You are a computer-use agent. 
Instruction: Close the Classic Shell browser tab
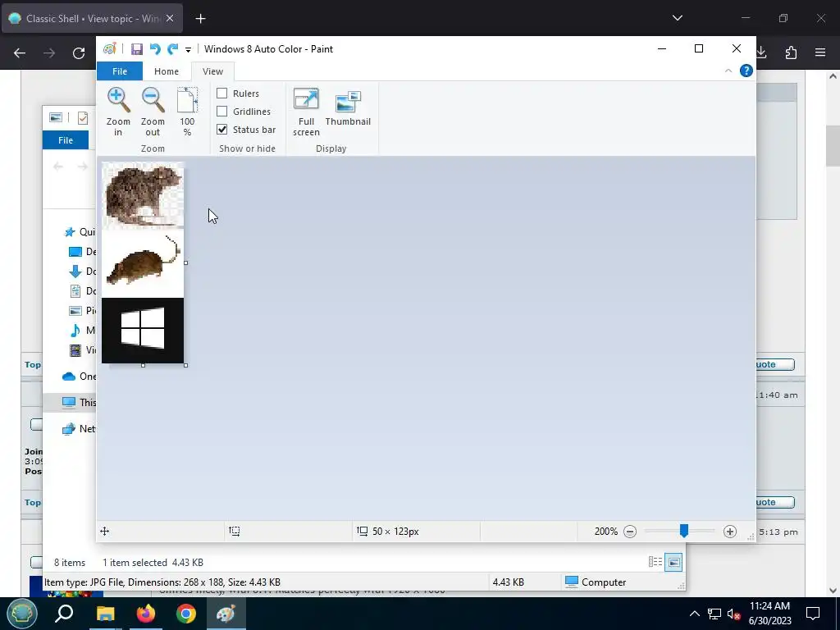pos(170,18)
